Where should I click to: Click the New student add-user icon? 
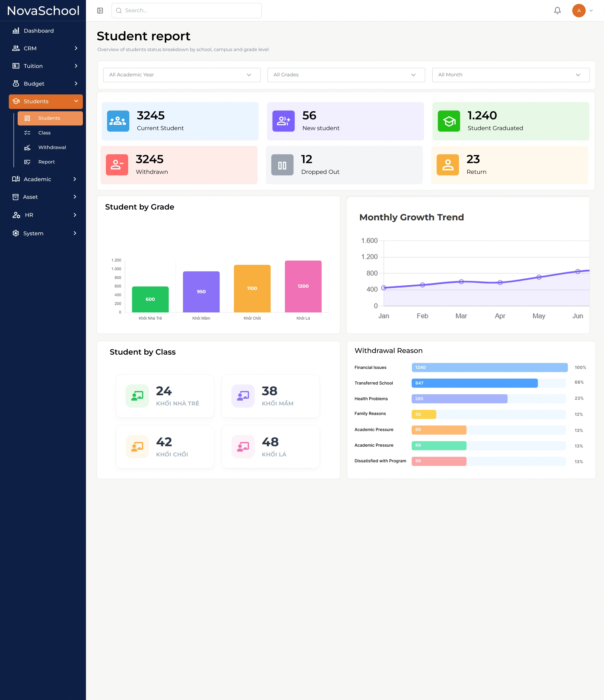coord(283,121)
